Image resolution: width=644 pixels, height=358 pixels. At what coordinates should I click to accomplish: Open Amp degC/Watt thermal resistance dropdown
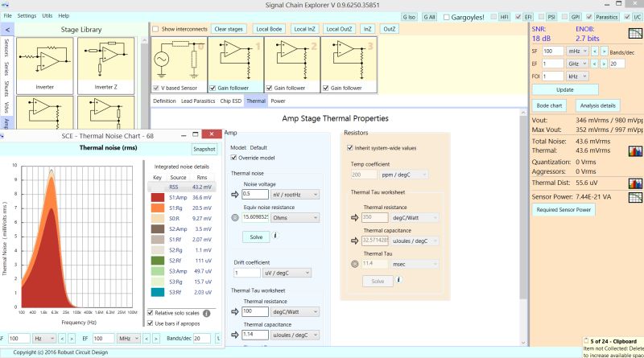pyautogui.click(x=295, y=312)
